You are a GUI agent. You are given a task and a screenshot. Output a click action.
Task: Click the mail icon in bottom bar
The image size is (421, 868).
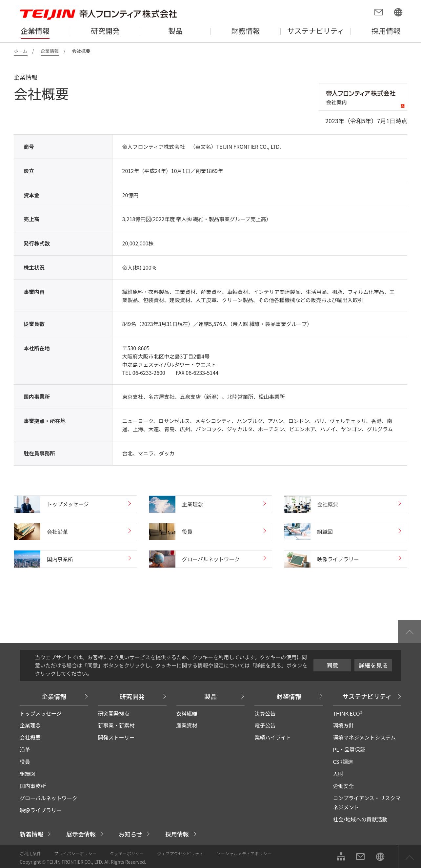[360, 856]
